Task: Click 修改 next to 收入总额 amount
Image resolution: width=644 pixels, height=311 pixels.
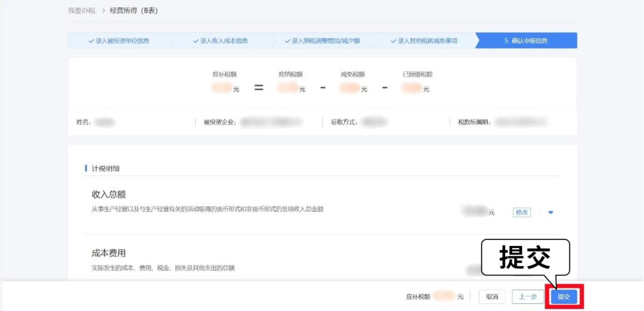Action: (522, 212)
